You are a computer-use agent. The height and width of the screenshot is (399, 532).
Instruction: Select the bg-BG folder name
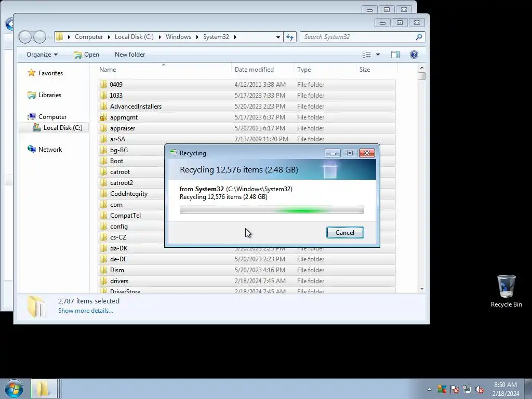click(x=119, y=150)
